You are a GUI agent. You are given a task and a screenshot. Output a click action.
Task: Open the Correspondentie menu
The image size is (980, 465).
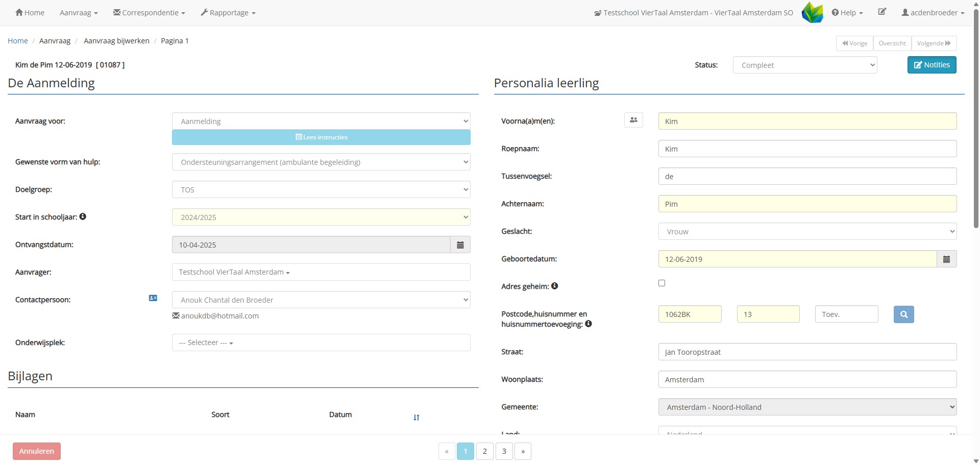(149, 13)
